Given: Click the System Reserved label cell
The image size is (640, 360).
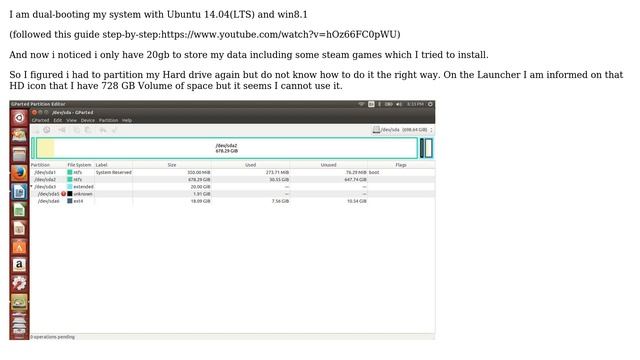Looking at the screenshot, I should click(x=113, y=172).
